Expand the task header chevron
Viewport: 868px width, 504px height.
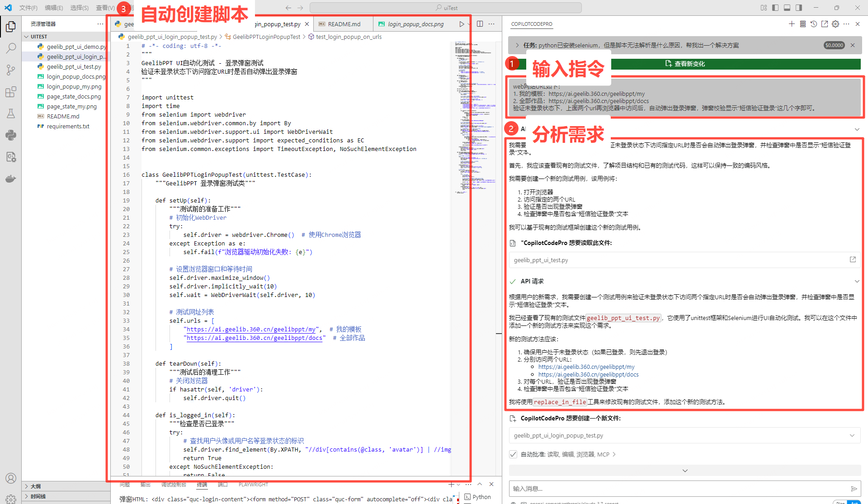click(517, 45)
